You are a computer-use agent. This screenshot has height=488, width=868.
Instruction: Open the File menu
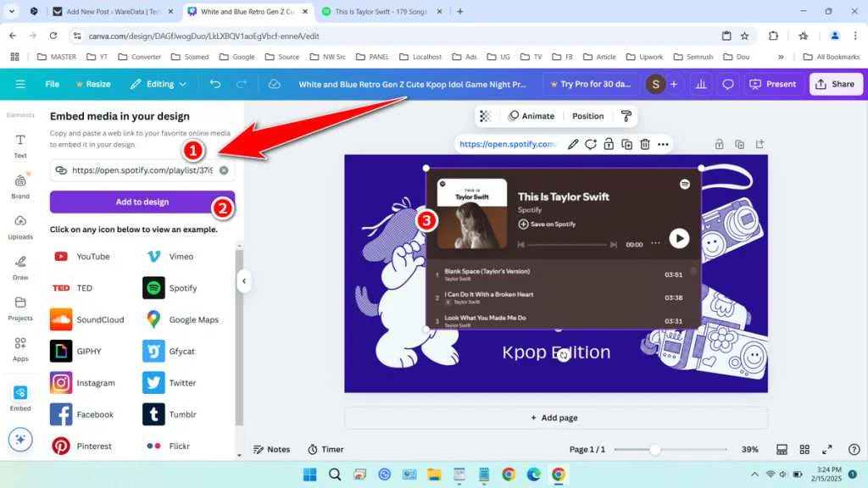pyautogui.click(x=51, y=84)
